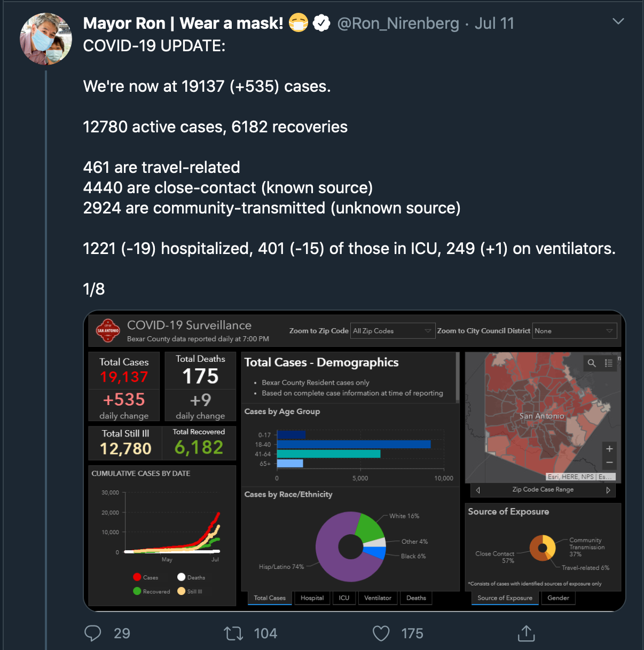
Task: Click next arrow beside Zip Code Case Range
Action: click(608, 490)
